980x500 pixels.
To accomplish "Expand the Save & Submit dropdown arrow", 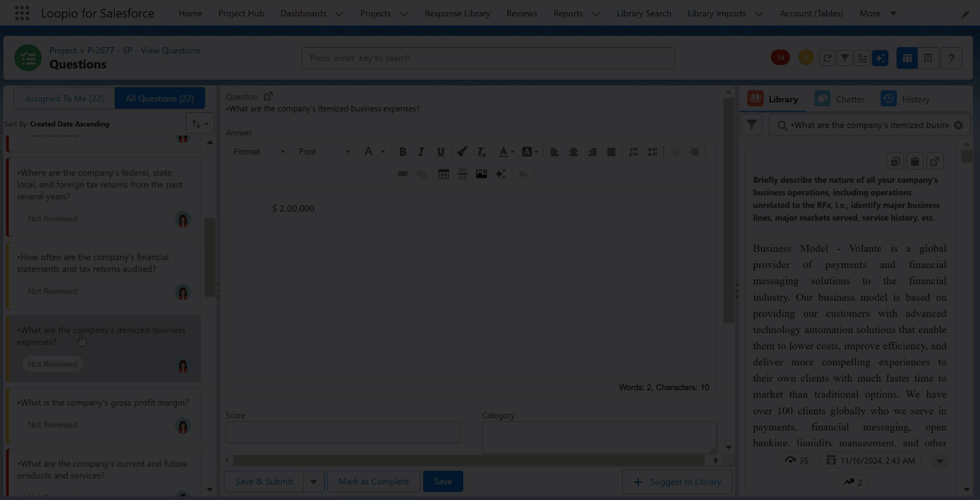I will pos(314,482).
